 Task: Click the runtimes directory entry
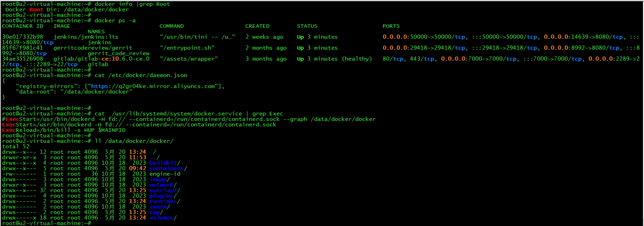[x=164, y=201]
